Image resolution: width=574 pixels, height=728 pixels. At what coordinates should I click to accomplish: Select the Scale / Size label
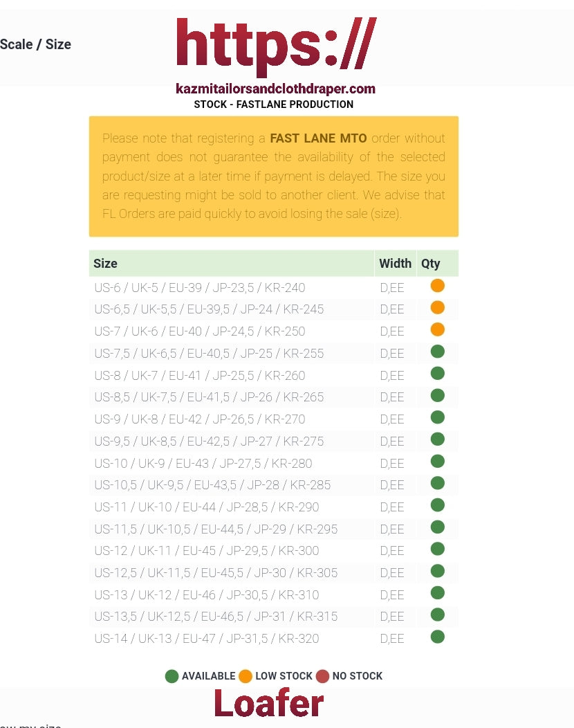36,44
